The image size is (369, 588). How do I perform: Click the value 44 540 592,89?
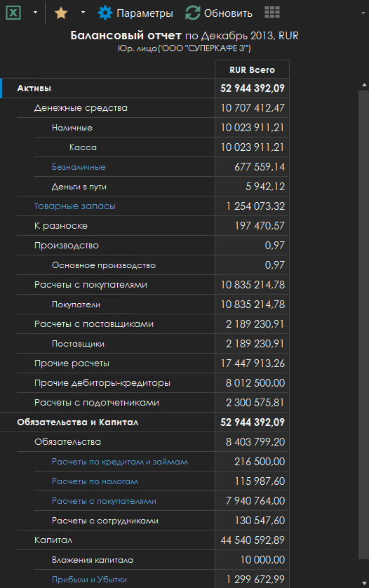253,540
